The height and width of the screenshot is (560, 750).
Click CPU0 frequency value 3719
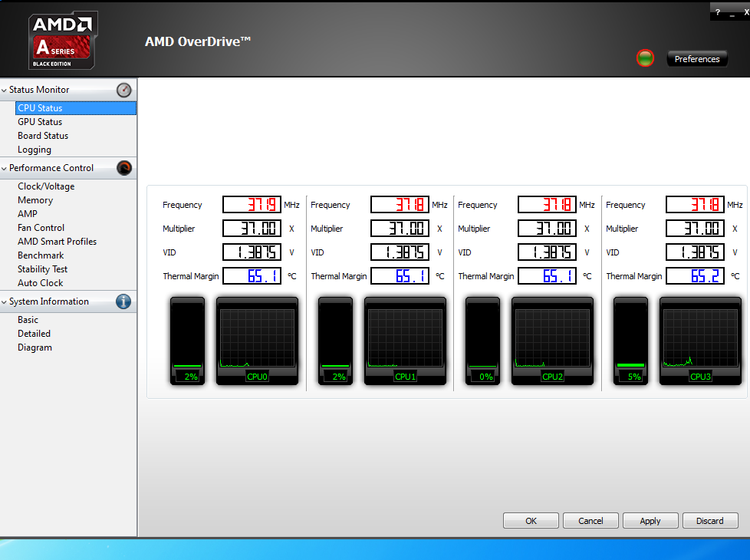252,204
